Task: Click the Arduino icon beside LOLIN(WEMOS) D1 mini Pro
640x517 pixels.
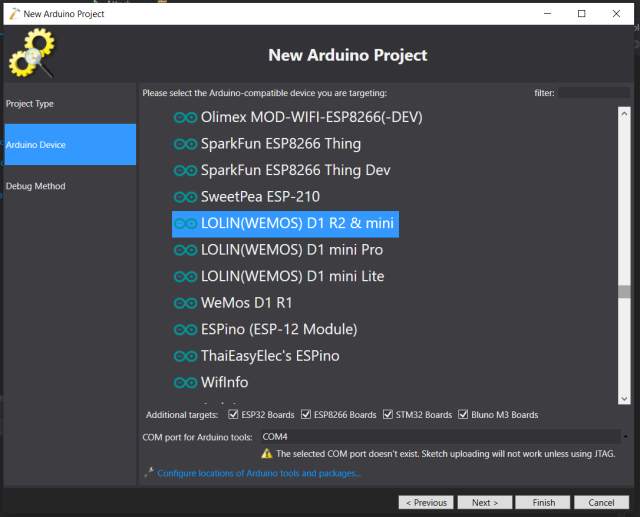Action: (185, 250)
